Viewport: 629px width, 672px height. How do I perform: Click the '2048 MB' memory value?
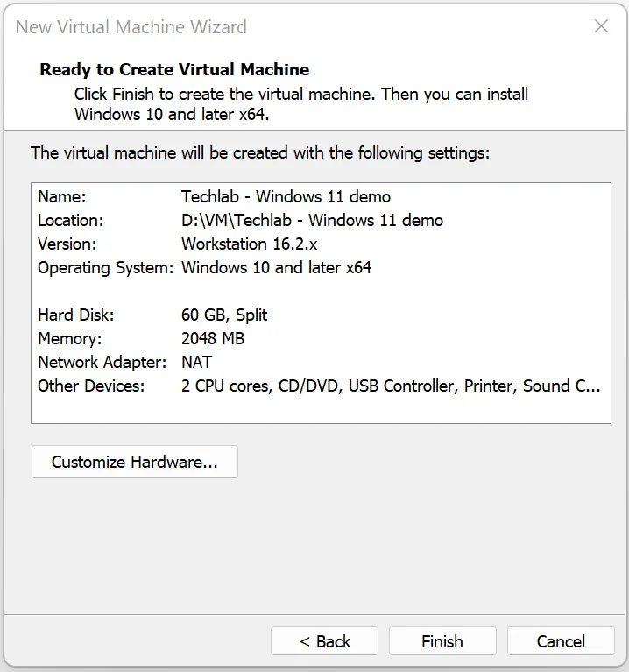coord(213,338)
